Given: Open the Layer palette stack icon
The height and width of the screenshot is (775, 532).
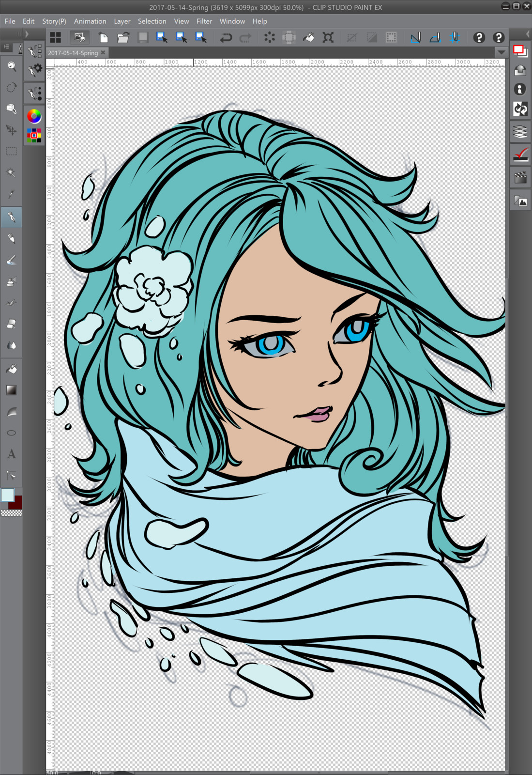Looking at the screenshot, I should (520, 131).
